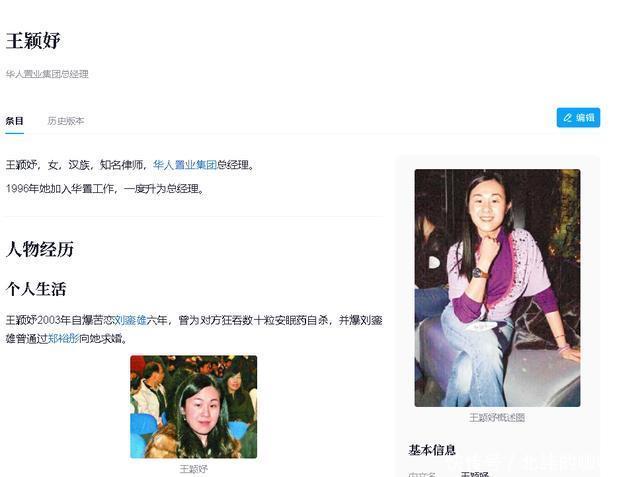
Task: Open the 刘銮雄 hyperlink
Action: coord(129,320)
